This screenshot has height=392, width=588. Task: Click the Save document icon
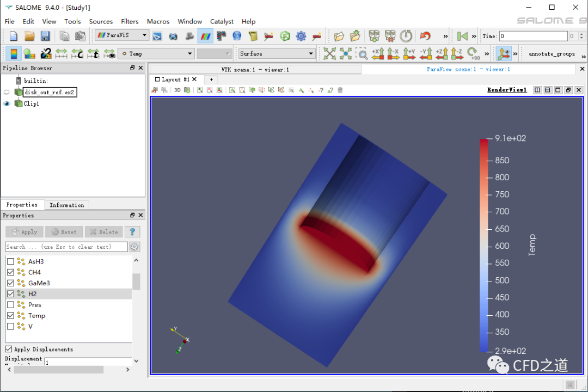(x=45, y=36)
